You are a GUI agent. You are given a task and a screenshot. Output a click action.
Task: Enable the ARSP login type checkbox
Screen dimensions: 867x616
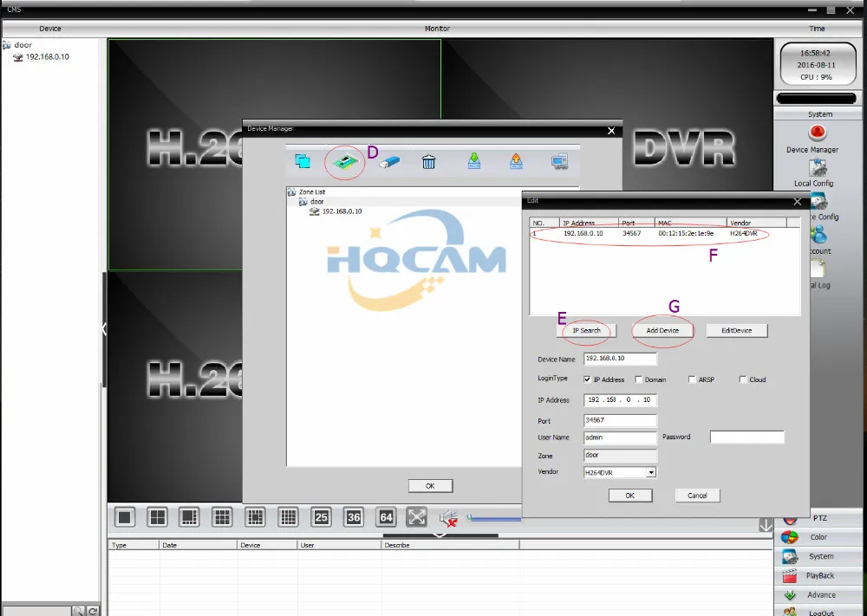692,379
